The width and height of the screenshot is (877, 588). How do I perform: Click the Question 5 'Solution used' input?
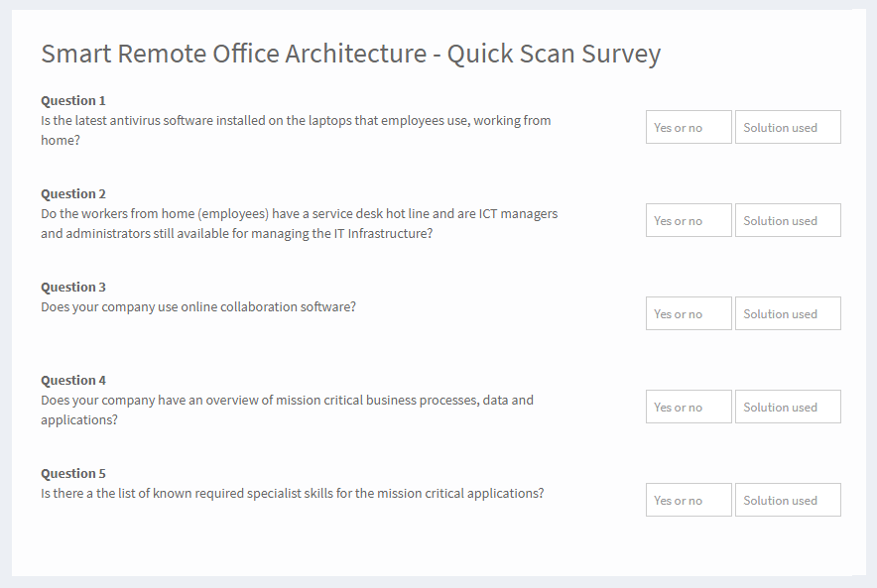(788, 500)
